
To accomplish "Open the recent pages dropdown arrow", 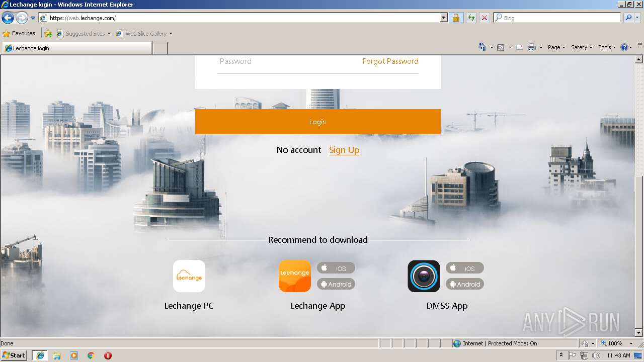I will [x=33, y=18].
